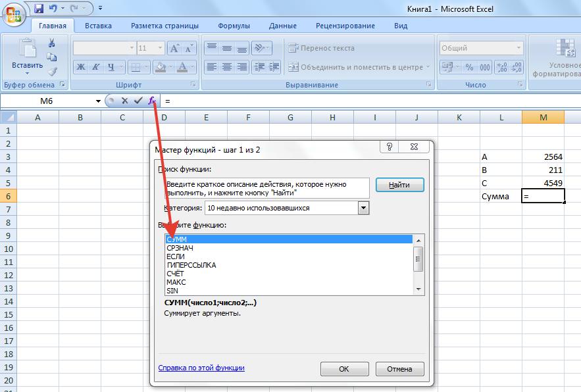Open the font size 11 dropdown
Screen dimensions: 581x392
click(160, 48)
